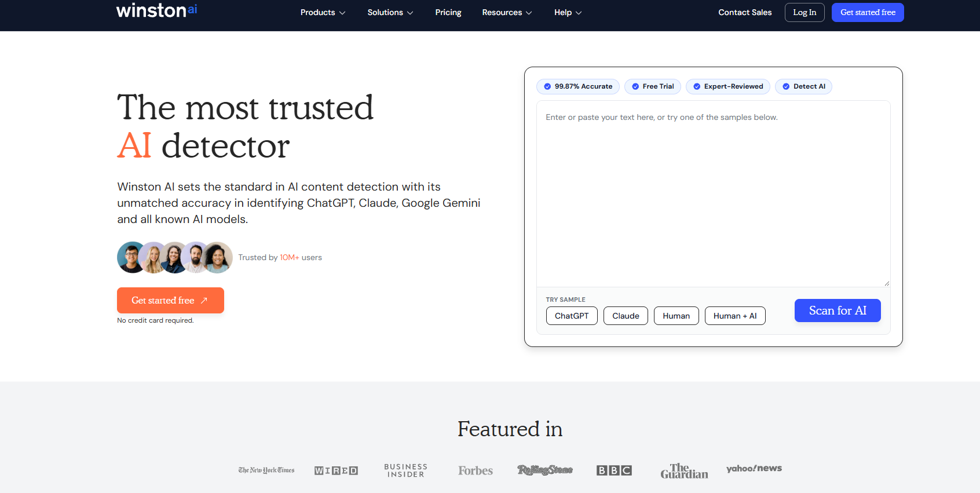Click the 99.87% Accurate badge label
Image resolution: width=980 pixels, height=493 pixels.
583,86
